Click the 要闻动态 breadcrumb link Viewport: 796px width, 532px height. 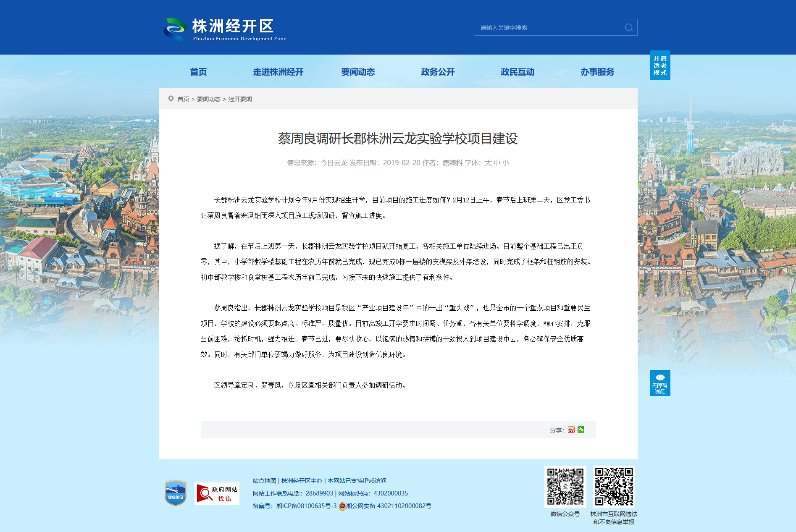pyautogui.click(x=209, y=99)
